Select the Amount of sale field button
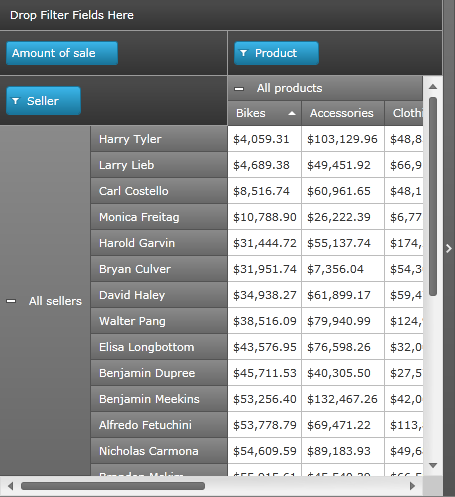 (62, 53)
